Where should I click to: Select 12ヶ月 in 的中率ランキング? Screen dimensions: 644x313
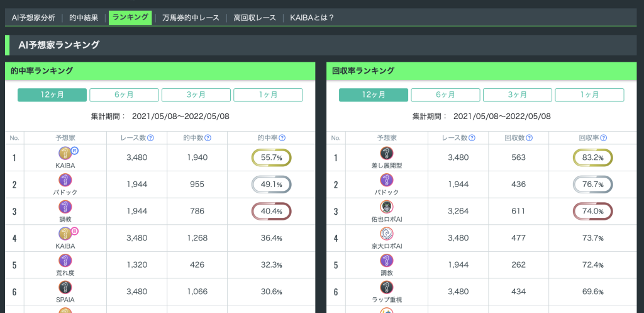pyautogui.click(x=52, y=95)
